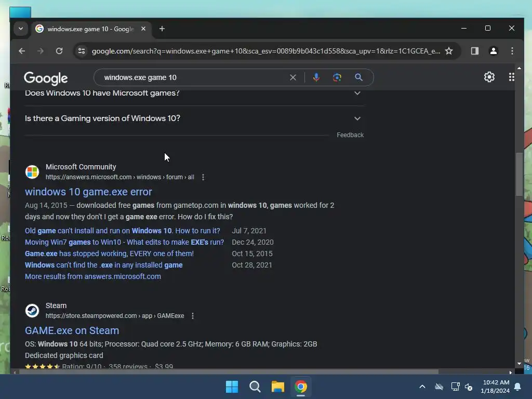The image size is (532, 399).
Task: Open the Google apps grid
Action: pos(511,77)
